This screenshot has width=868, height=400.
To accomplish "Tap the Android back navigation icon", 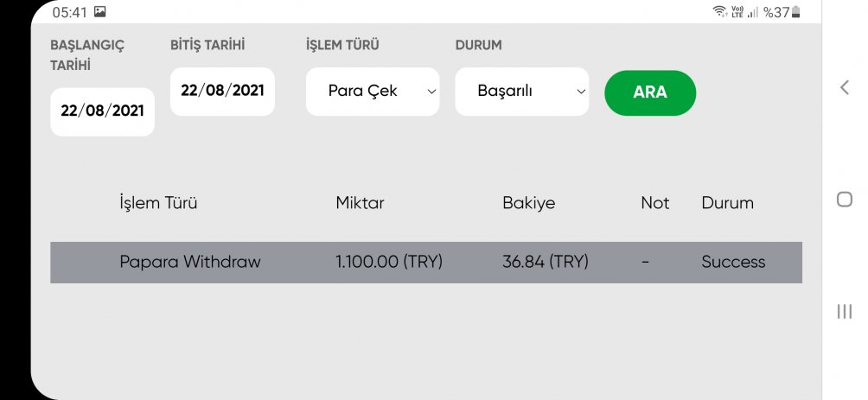I will [x=844, y=87].
